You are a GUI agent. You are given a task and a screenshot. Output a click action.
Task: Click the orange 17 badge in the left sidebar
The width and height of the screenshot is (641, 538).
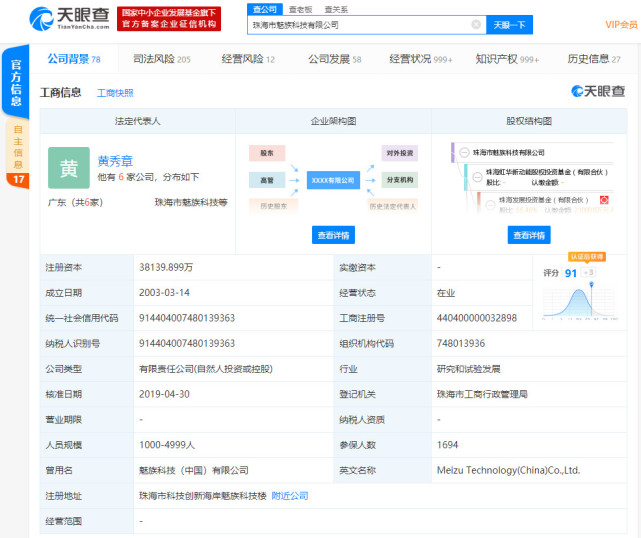[x=17, y=179]
